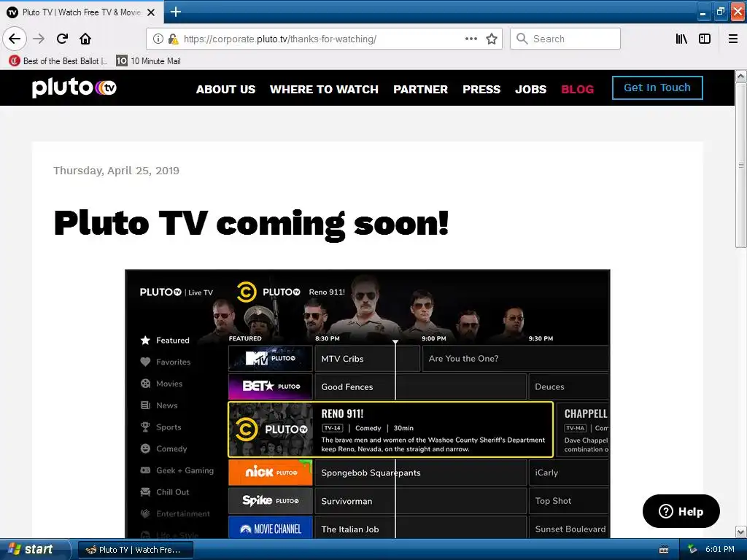Viewport: 747px width, 560px height.
Task: Click the Geek + Gaming controller icon
Action: click(x=145, y=470)
